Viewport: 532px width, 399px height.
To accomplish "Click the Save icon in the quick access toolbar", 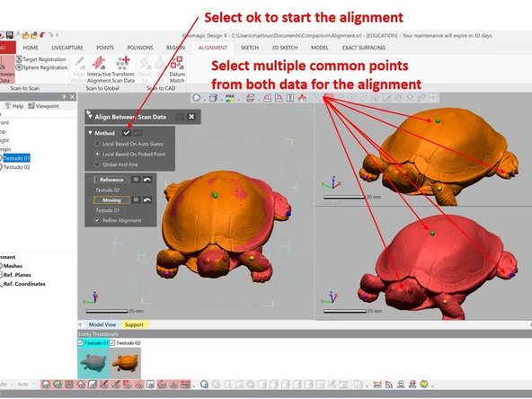I will tap(10, 35).
